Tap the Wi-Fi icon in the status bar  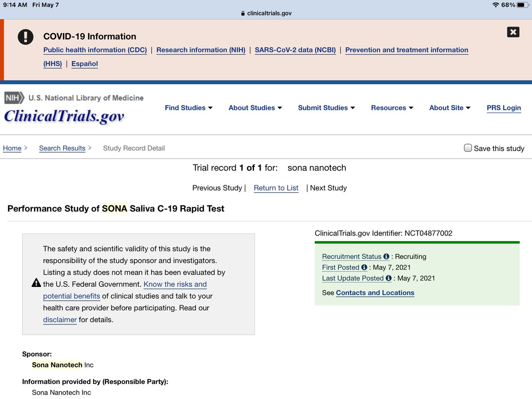(x=497, y=5)
